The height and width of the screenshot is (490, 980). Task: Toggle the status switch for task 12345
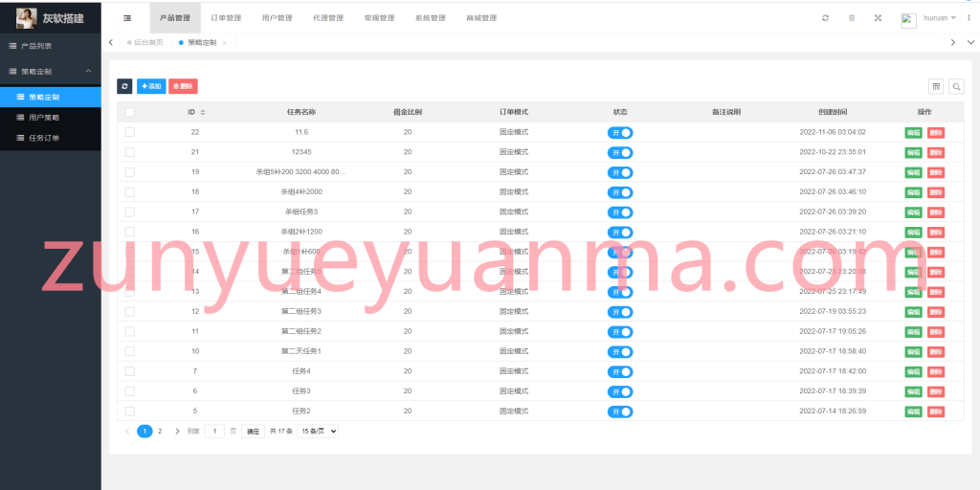(620, 152)
